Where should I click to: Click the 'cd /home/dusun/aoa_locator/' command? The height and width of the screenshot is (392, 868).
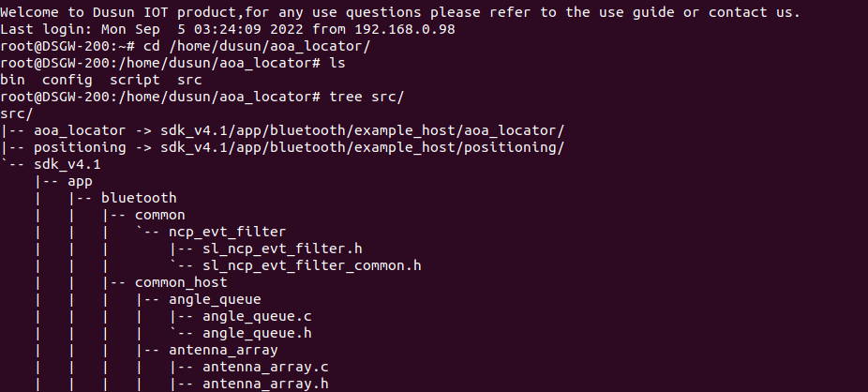257,47
